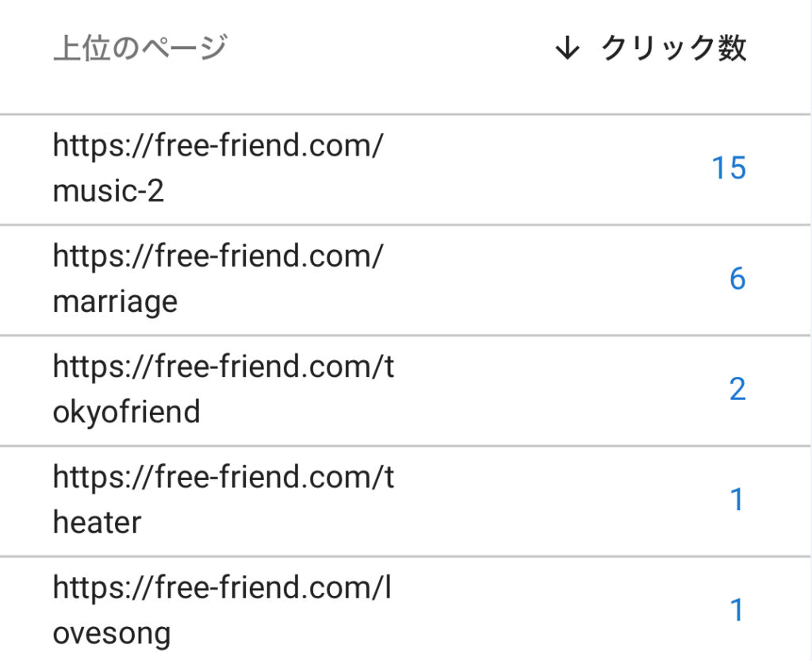This screenshot has width=812, height=661.
Task: Sort by クリック数 column header
Action: (673, 48)
